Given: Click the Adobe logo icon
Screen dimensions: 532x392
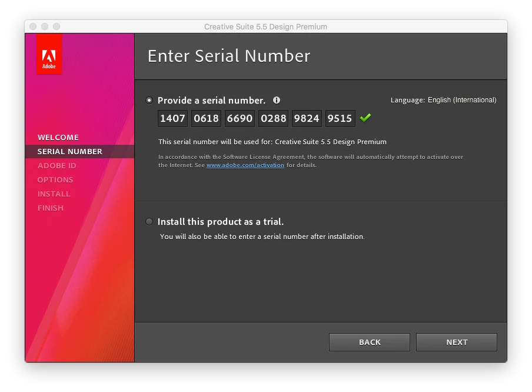Looking at the screenshot, I should coord(49,54).
